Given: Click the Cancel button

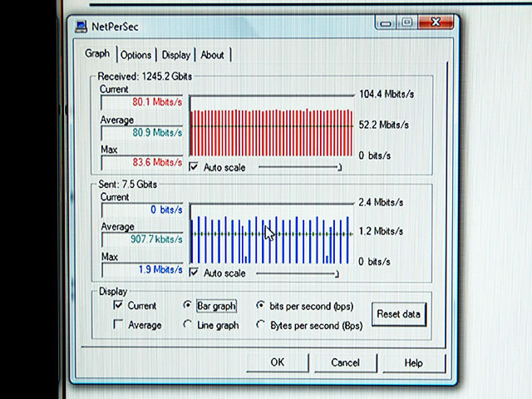Looking at the screenshot, I should [346, 362].
